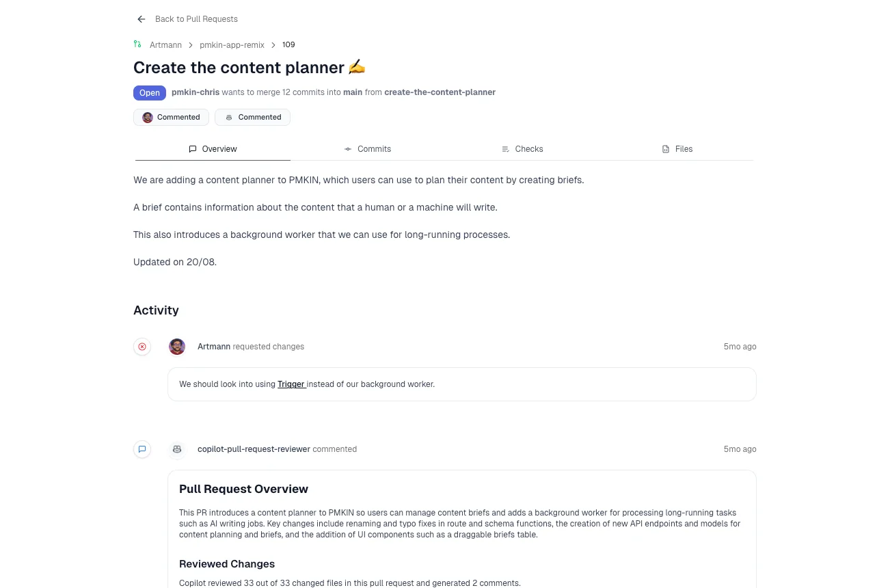Navigate to pmkin-app-remix repository breadcrumb
890x588 pixels.
232,45
